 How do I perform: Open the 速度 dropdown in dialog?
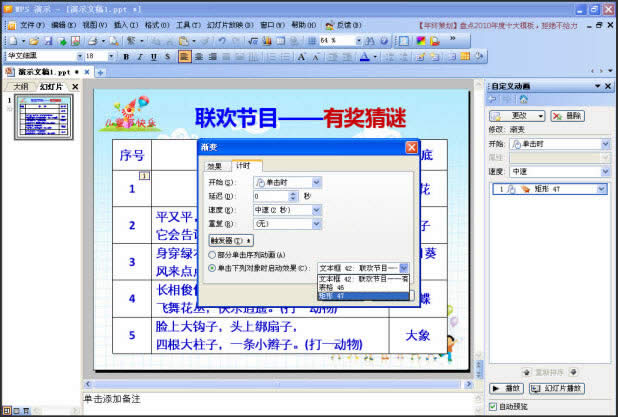click(x=316, y=210)
